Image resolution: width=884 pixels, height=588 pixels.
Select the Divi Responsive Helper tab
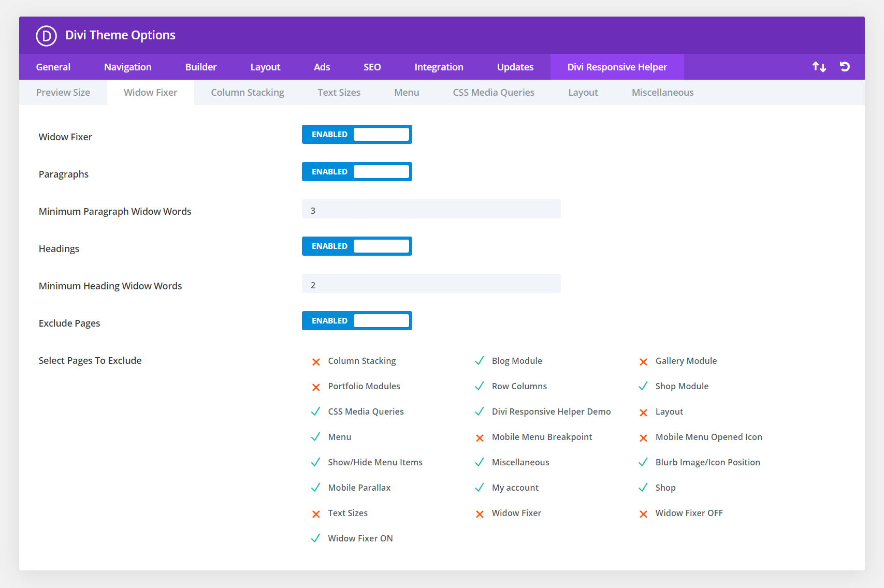(617, 67)
